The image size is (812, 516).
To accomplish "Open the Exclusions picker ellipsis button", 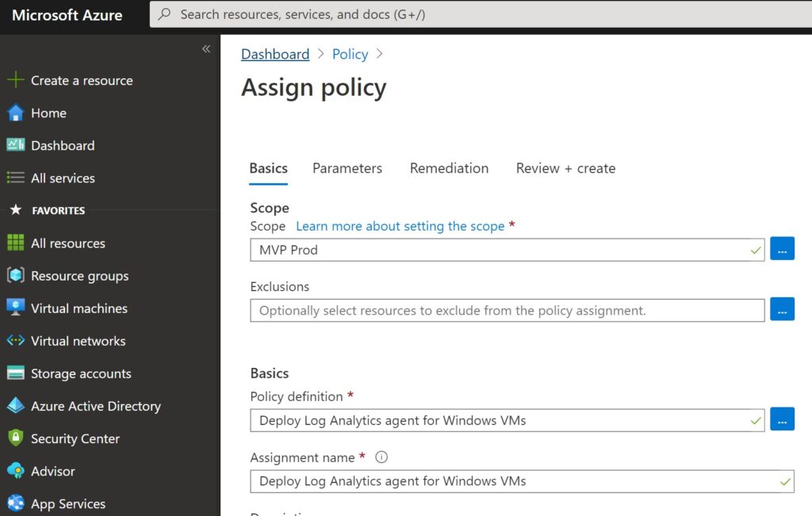I will [782, 309].
